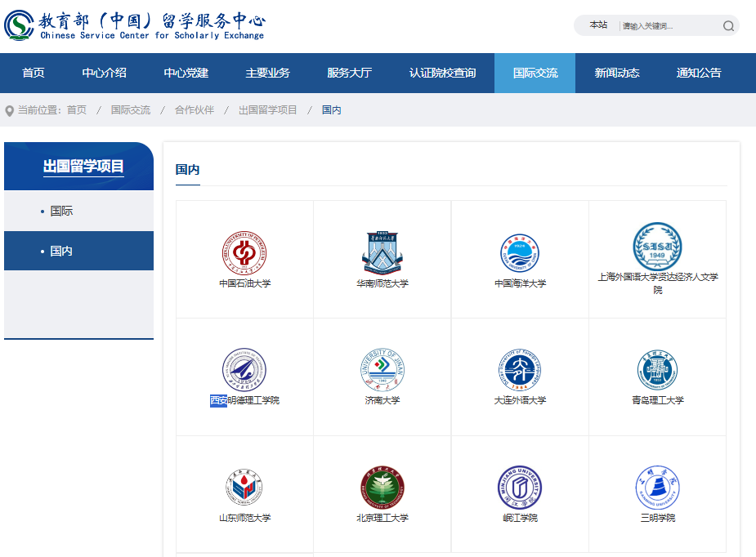Viewport: 756px width, 557px height.
Task: Open 中心介绍 navigation item
Action: (x=104, y=73)
